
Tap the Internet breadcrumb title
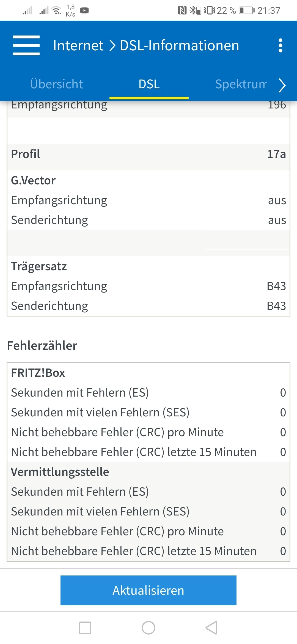pyautogui.click(x=78, y=45)
